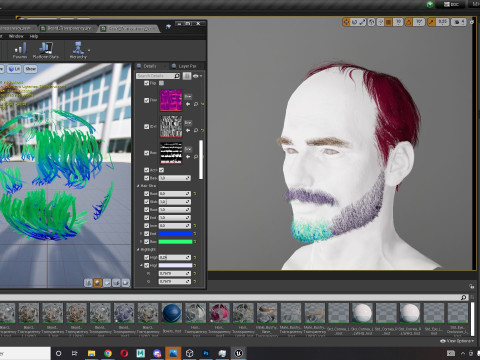480x360 pixels.
Task: Open the eye view options dropdown in Details
Action: [197, 76]
